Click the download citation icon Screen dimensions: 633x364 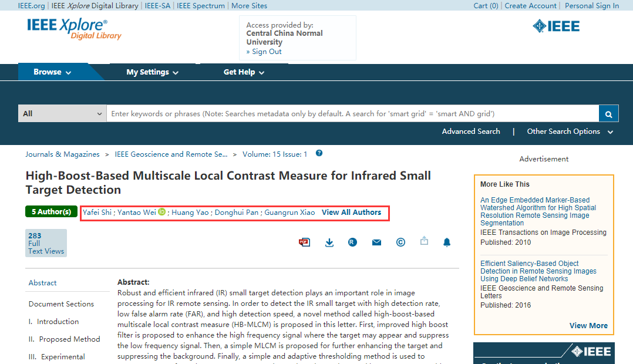[329, 242]
